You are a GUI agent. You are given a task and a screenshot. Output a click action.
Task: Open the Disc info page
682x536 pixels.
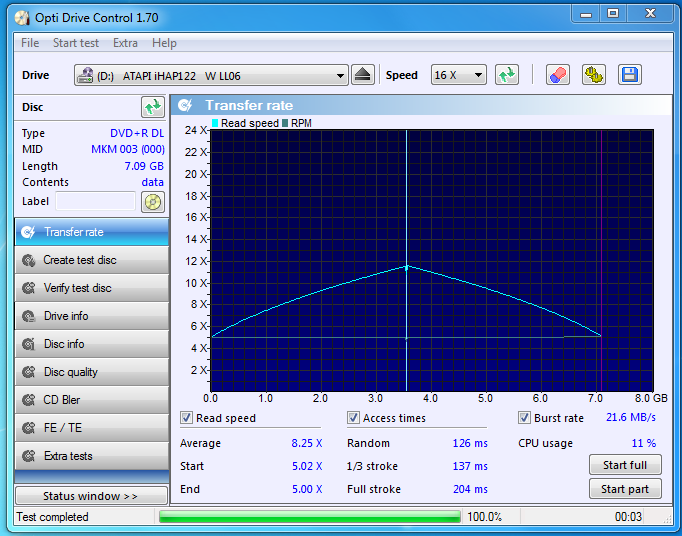92,344
